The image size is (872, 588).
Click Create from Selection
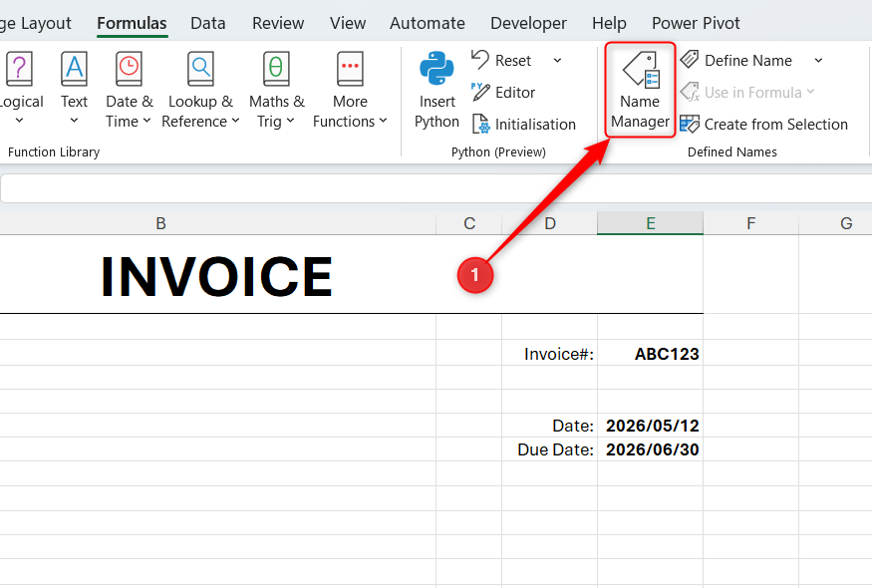[x=764, y=124]
